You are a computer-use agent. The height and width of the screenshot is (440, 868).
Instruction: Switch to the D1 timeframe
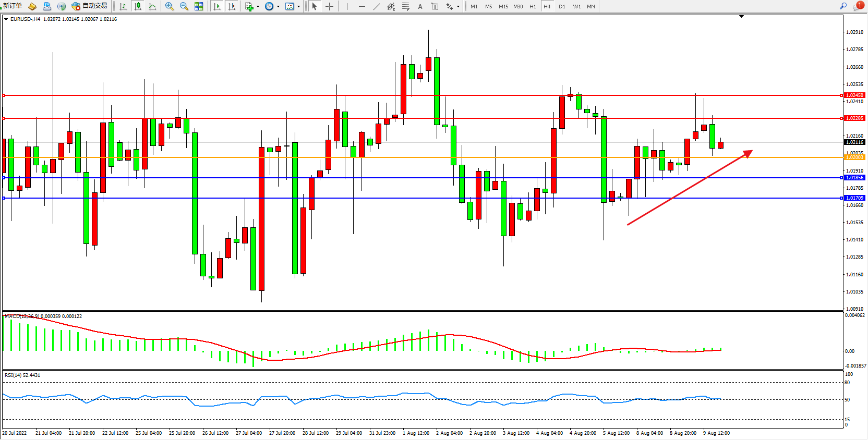click(562, 7)
